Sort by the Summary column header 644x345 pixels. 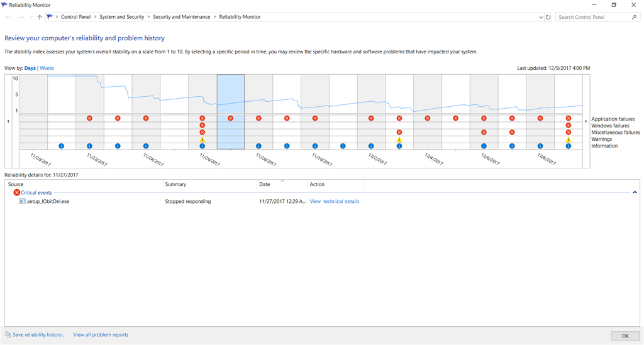(x=175, y=184)
